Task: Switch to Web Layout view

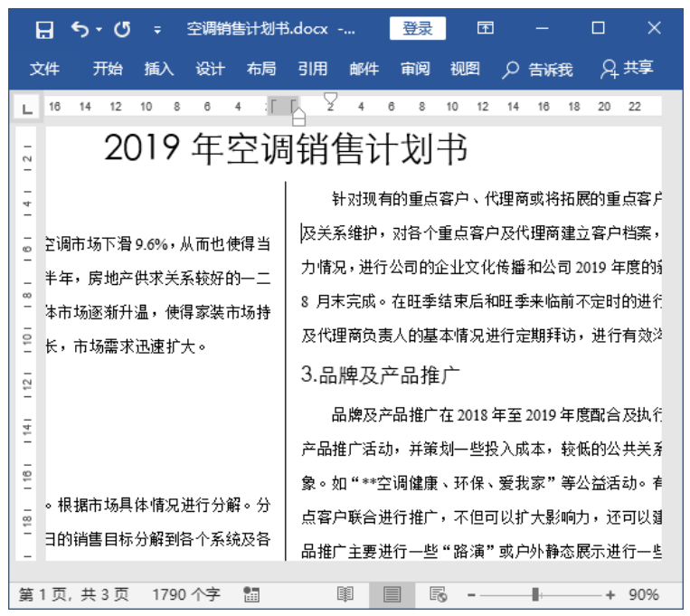Action: [438, 594]
